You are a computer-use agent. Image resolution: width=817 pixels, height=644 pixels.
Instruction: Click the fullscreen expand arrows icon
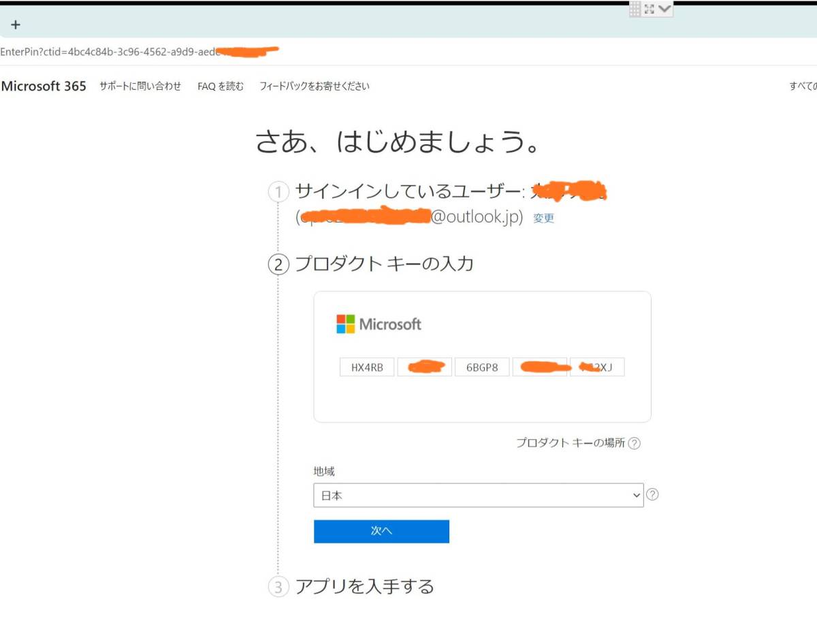(649, 9)
